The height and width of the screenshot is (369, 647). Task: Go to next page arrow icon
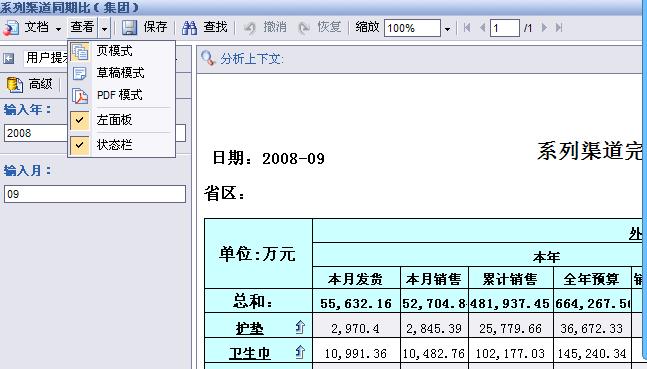coord(544,28)
